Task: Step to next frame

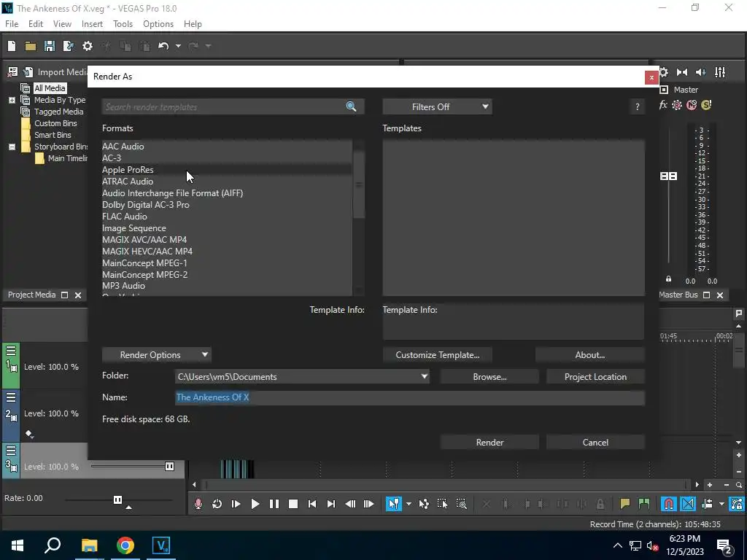Action: point(368,504)
